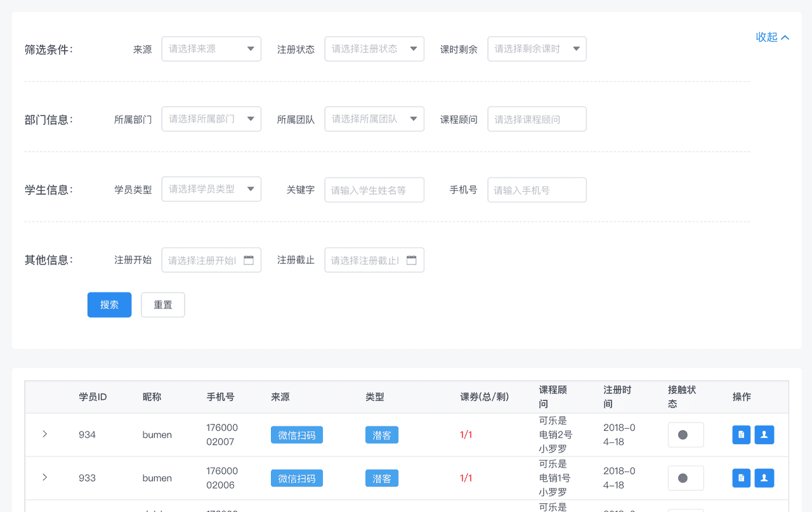This screenshot has height=512, width=812.
Task: Click the 注册开始 date input
Action: click(211, 260)
